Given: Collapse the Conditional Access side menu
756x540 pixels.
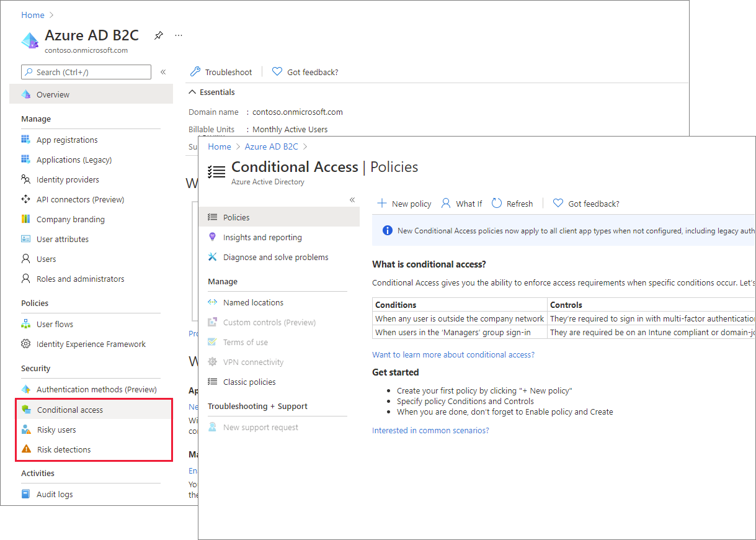Looking at the screenshot, I should [x=352, y=200].
